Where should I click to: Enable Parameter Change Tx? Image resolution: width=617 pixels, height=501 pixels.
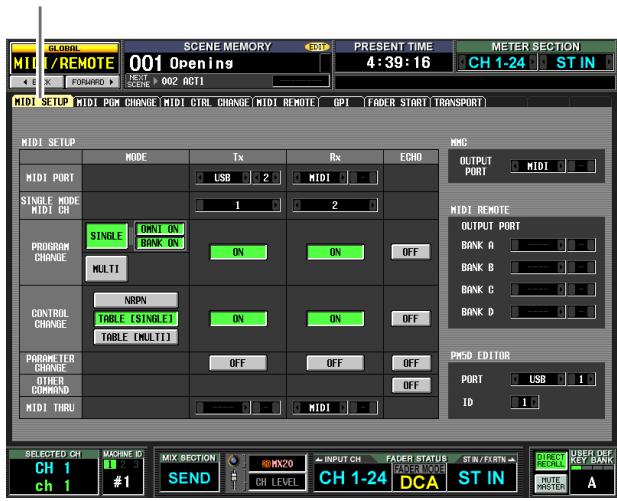(x=238, y=363)
